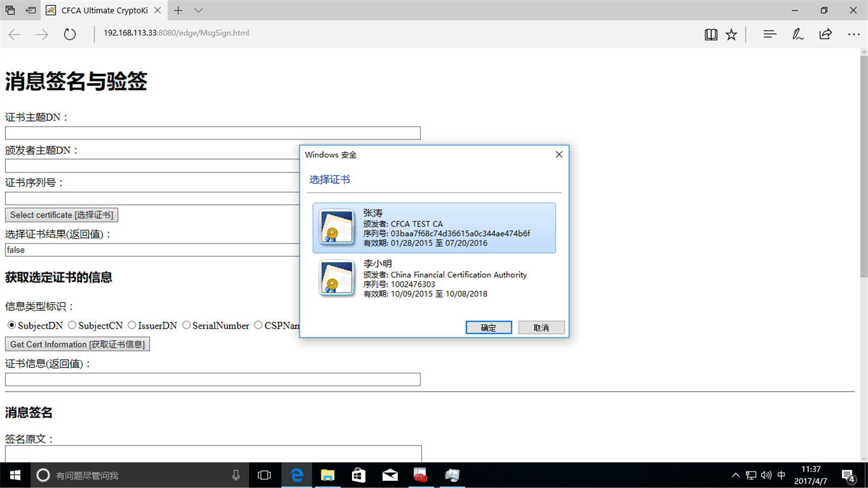Click 证书信息(返回值) input field
Image resolution: width=868 pixels, height=488 pixels.
(x=213, y=380)
